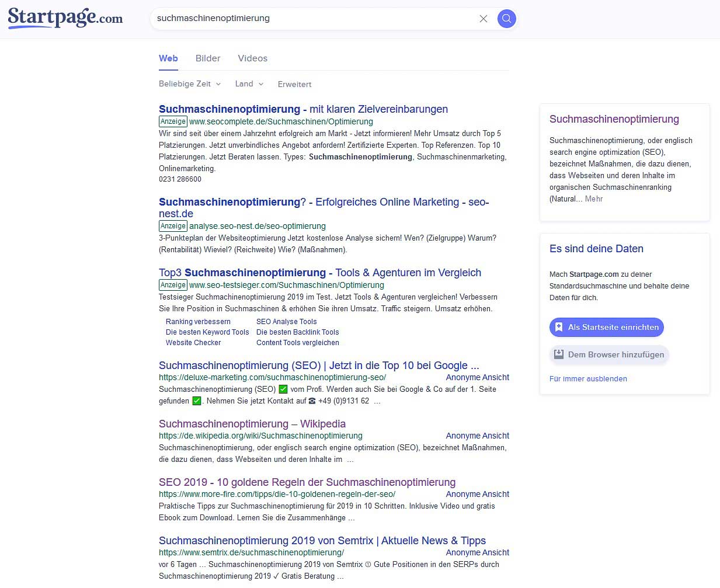Click the Anzeige label on the seocomplete ad
720x588 pixels.
[x=173, y=121]
